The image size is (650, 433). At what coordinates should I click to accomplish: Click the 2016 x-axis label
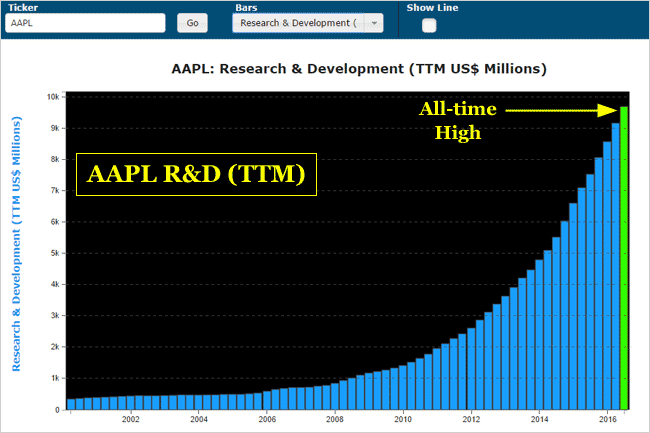[x=608, y=419]
